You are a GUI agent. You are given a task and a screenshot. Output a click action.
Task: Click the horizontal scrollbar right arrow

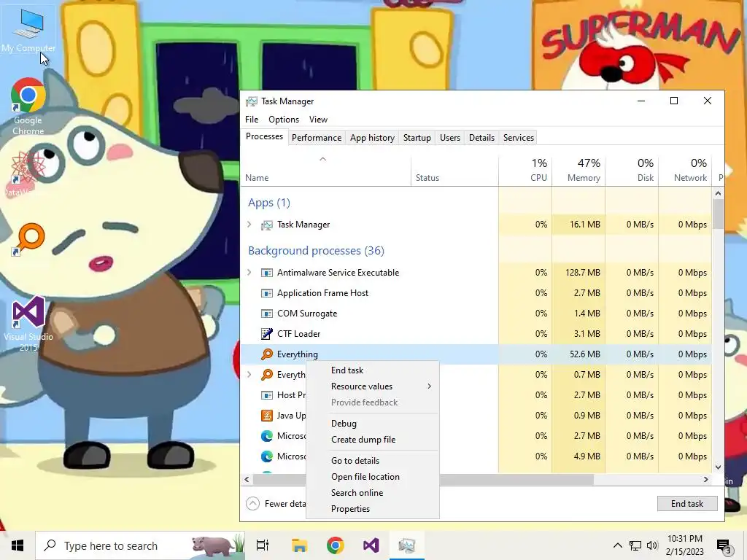point(706,480)
